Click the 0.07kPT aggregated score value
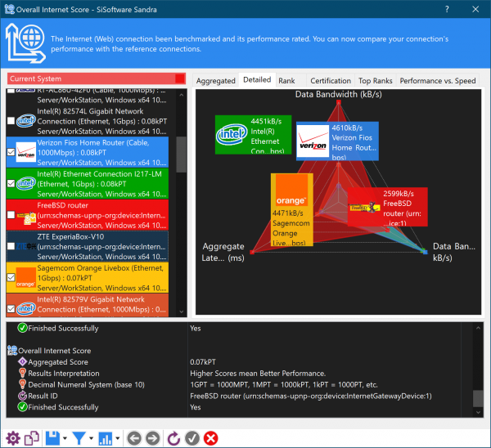 coord(203,362)
